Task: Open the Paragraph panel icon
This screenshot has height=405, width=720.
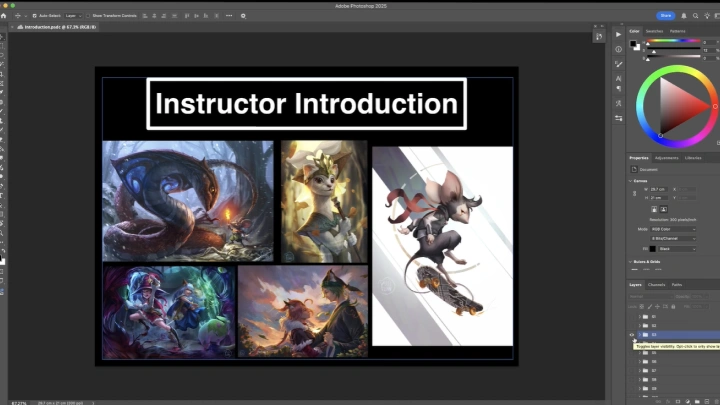Action: 619,88
